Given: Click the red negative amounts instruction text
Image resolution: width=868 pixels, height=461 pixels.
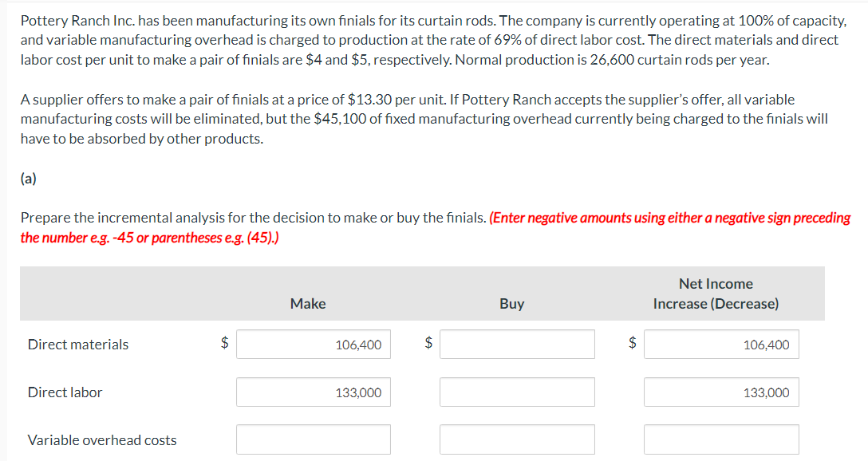Looking at the screenshot, I should click(670, 218).
